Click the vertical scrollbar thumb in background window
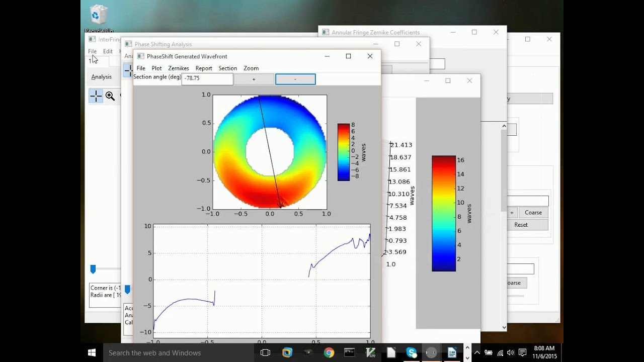 click(x=504, y=170)
